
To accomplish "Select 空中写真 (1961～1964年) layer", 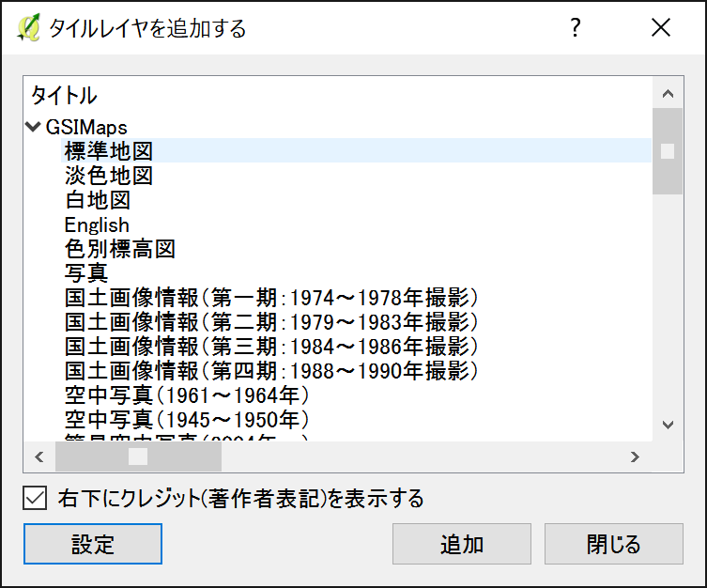I will [187, 395].
